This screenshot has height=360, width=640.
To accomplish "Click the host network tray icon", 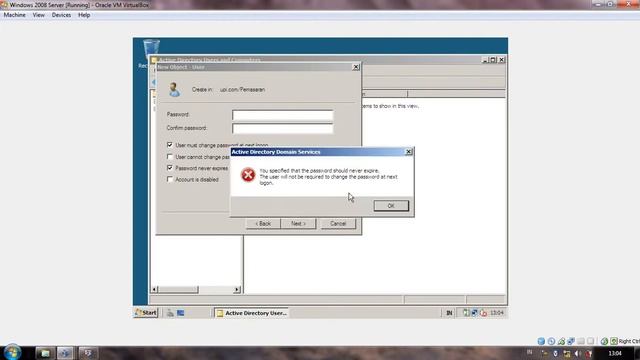I will point(567,353).
